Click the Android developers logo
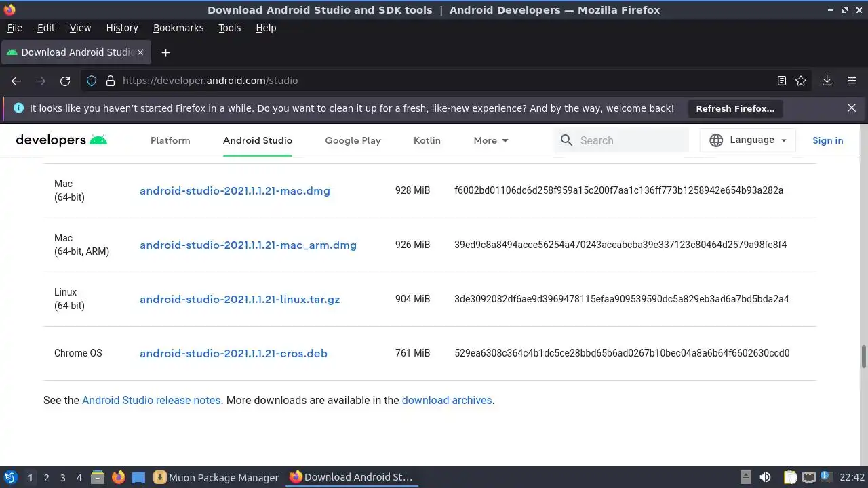Viewport: 868px width, 488px height. pyautogui.click(x=62, y=140)
